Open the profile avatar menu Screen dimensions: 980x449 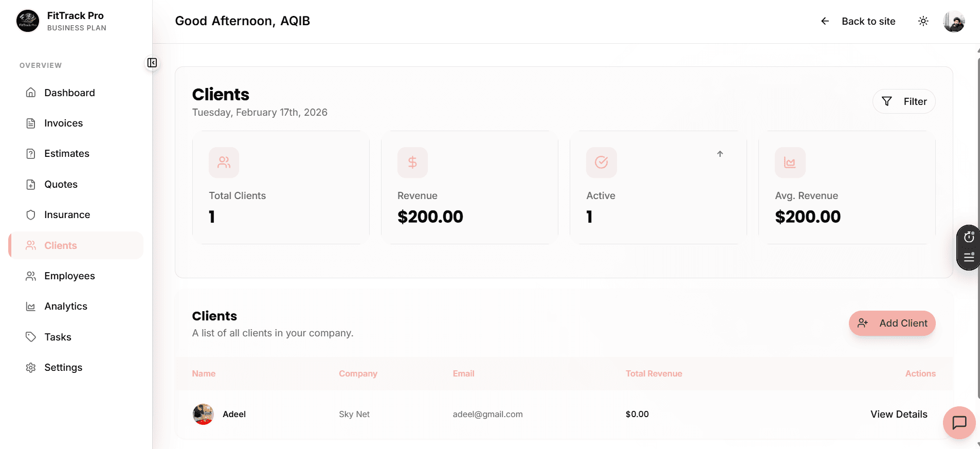[x=954, y=21]
